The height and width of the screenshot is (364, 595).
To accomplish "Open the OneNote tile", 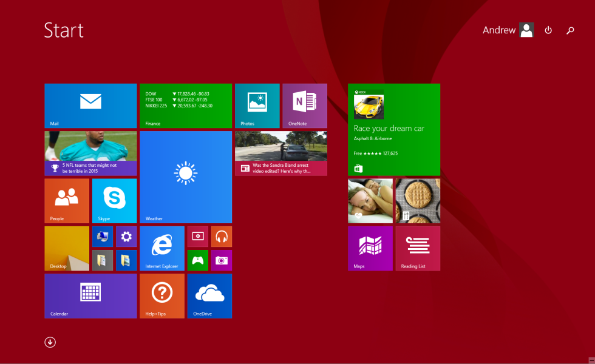I will (305, 106).
